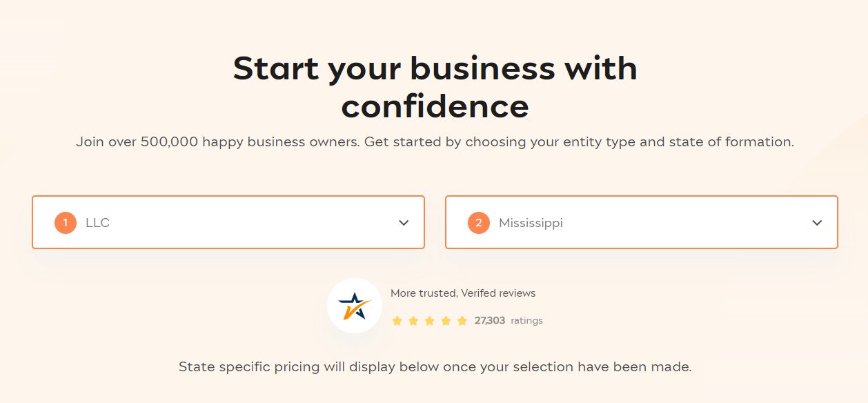868x403 pixels.
Task: Expand the Mississippi dropdown chevron arrow
Action: tap(817, 223)
